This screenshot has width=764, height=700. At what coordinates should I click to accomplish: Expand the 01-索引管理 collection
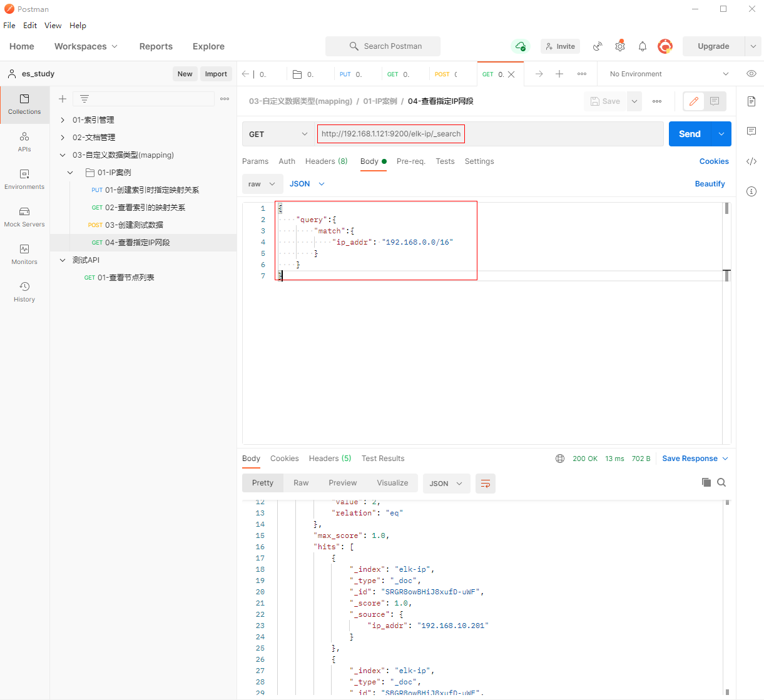click(63, 120)
